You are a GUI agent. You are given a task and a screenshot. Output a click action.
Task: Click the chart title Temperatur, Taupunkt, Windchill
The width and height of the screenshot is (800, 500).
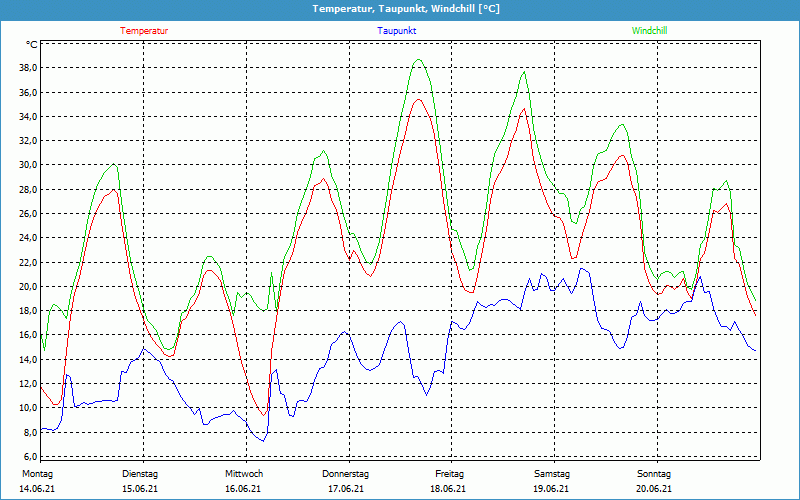point(406,9)
